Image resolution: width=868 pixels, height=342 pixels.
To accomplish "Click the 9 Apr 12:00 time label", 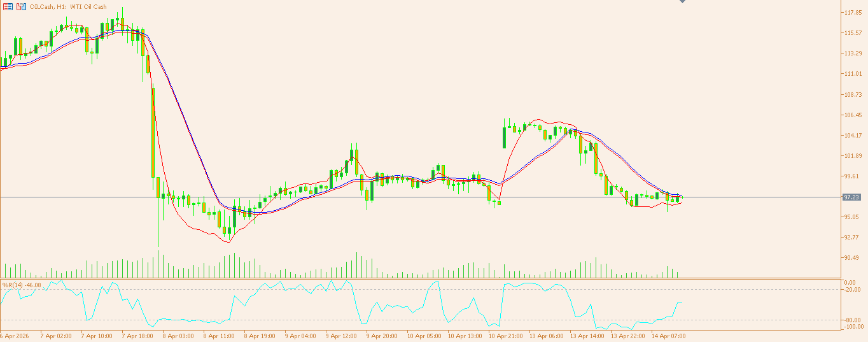I will 340,336.
